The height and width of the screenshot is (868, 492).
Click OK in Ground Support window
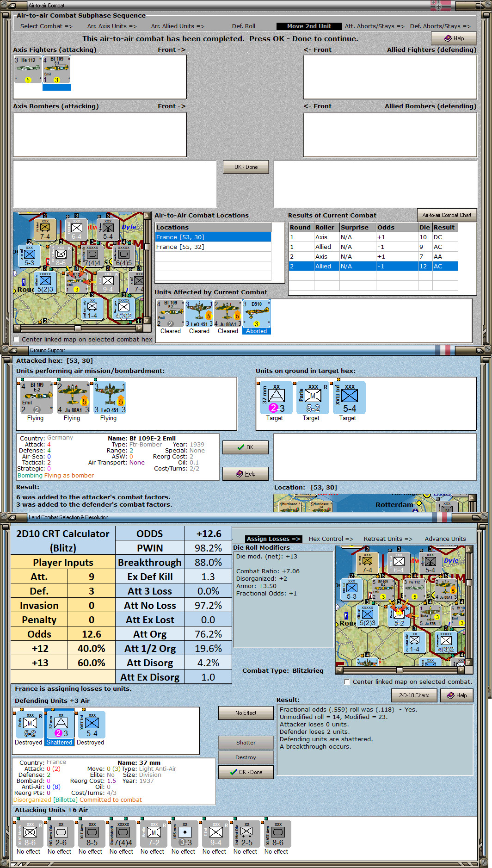[246, 447]
